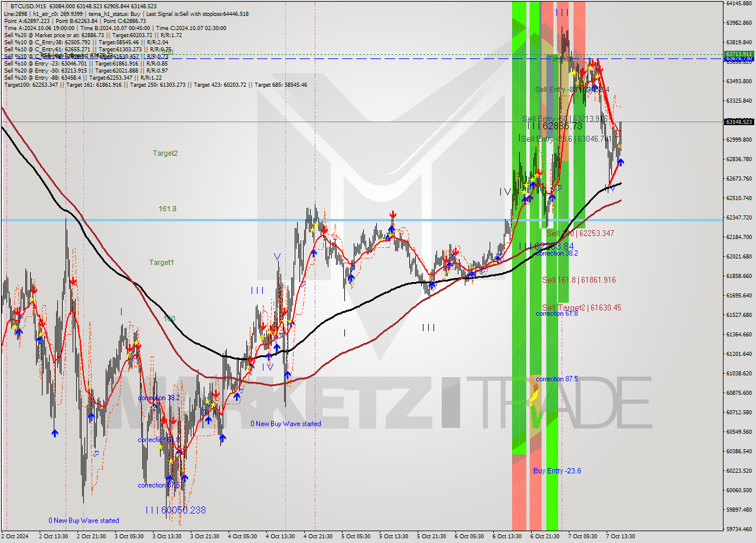This screenshot has width=756, height=543.
Task: Click the '5 Oct 13:30' time axis label
Action: [395, 537]
